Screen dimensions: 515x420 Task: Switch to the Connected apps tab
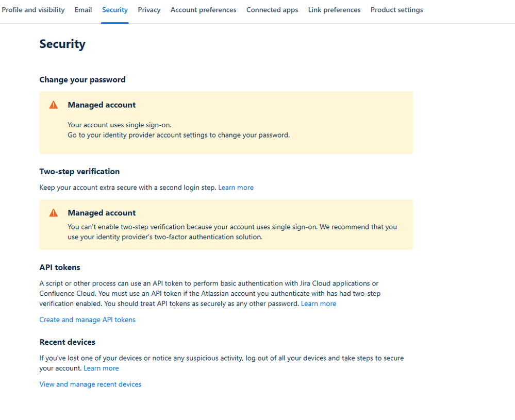click(272, 10)
